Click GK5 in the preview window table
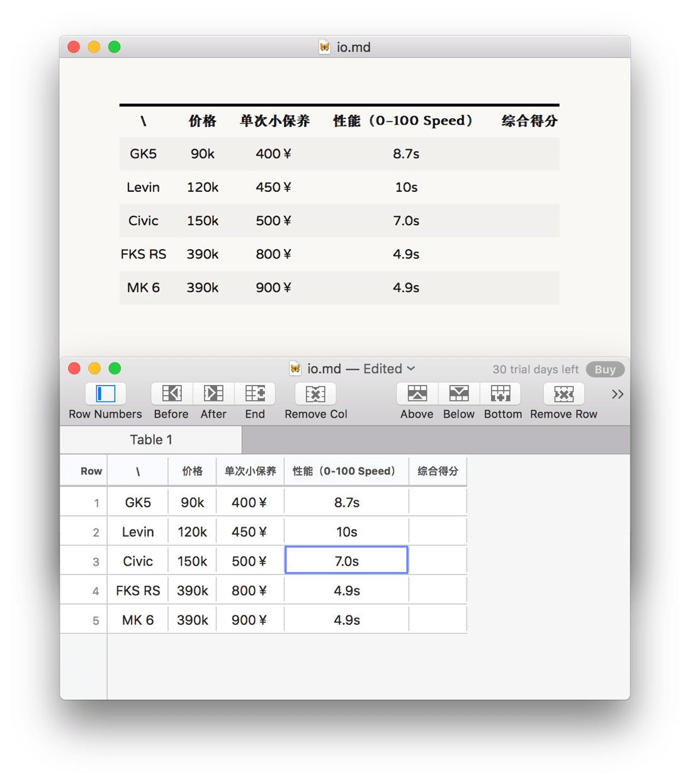Image resolution: width=690 pixels, height=784 pixels. 143,154
